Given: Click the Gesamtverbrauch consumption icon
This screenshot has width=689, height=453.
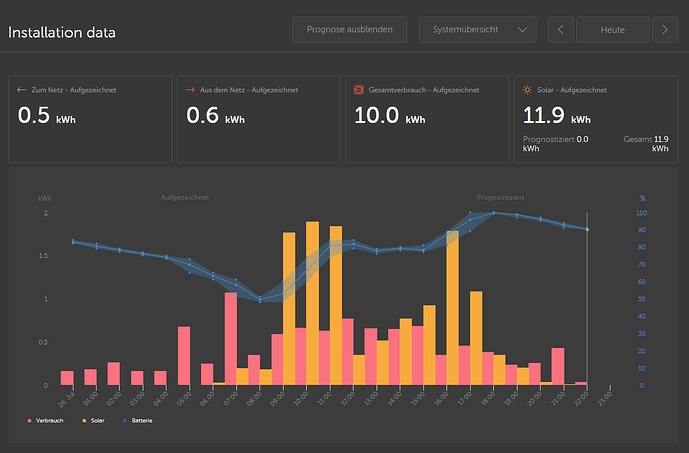Looking at the screenshot, I should pyautogui.click(x=359, y=90).
